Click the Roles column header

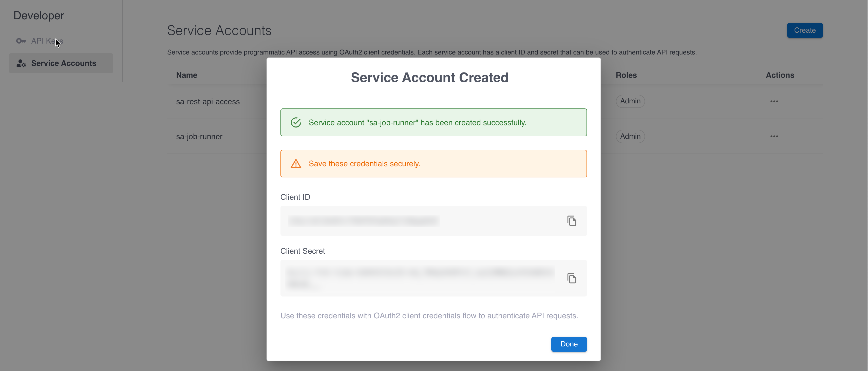click(x=626, y=75)
